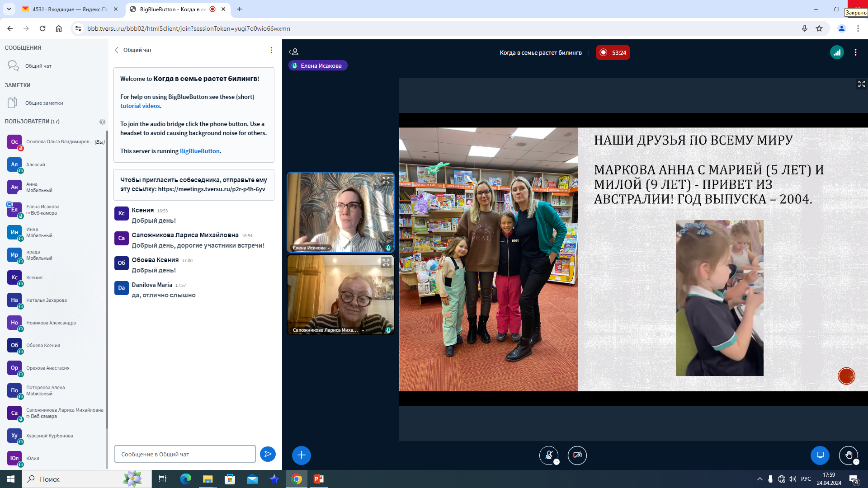Open users settings gear icon
The image size is (868, 488).
pyautogui.click(x=102, y=122)
